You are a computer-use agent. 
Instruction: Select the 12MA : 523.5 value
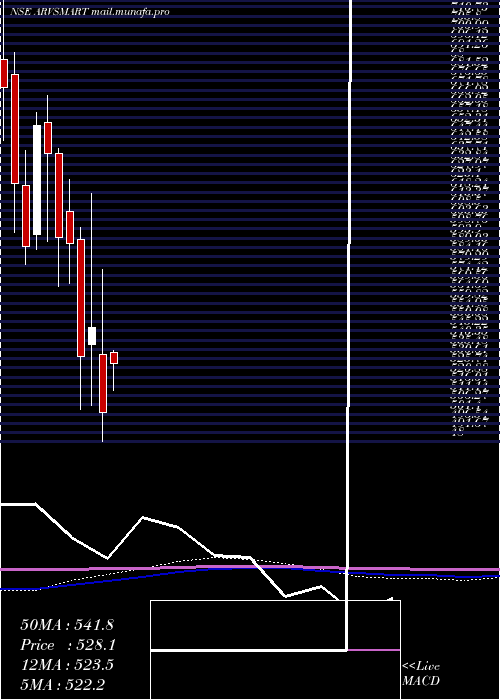coord(67,665)
